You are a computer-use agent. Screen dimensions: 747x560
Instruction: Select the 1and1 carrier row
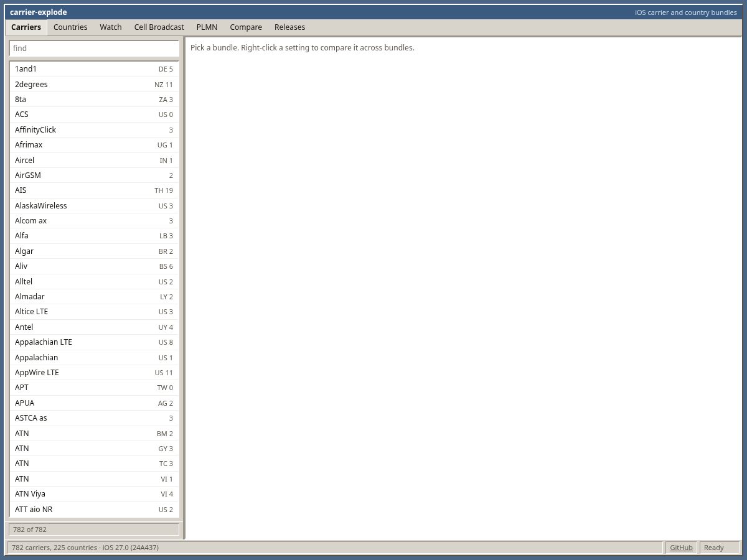click(94, 69)
